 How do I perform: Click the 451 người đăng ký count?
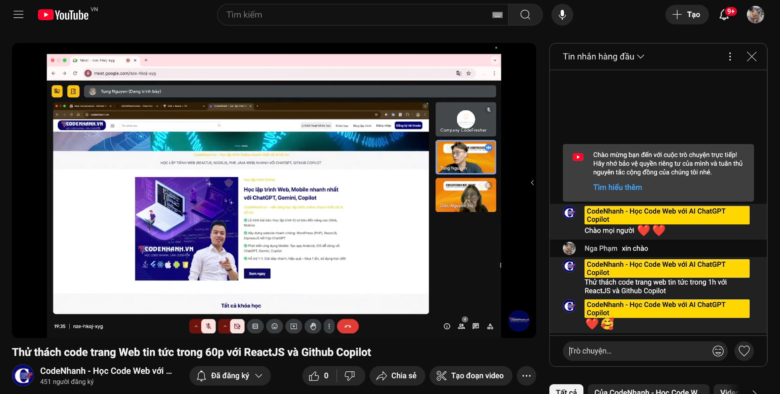pos(67,382)
